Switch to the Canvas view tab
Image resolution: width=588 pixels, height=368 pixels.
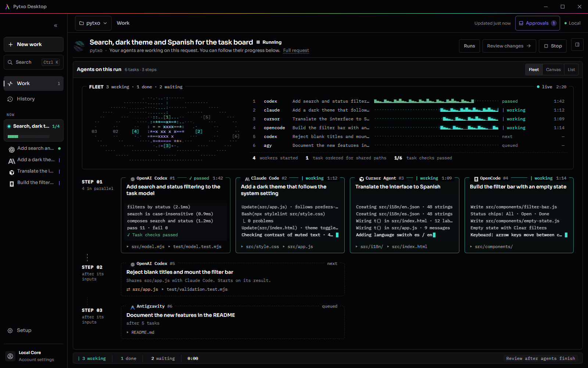553,70
